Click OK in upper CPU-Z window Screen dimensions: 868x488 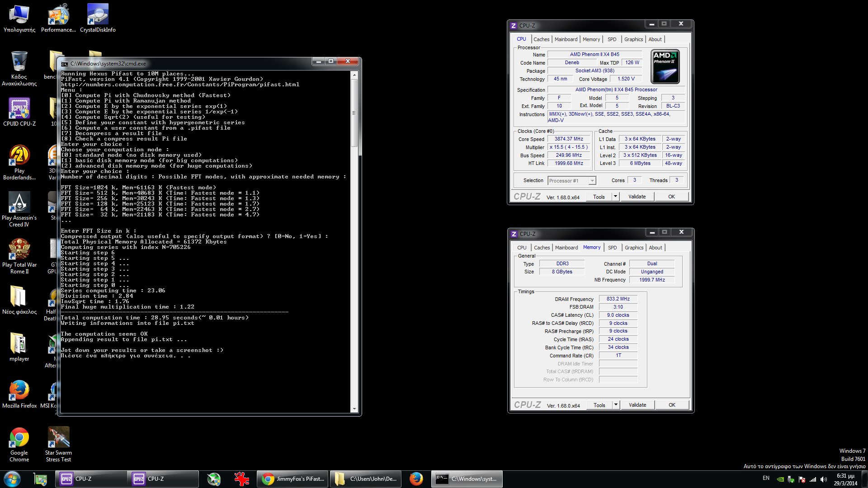(671, 197)
